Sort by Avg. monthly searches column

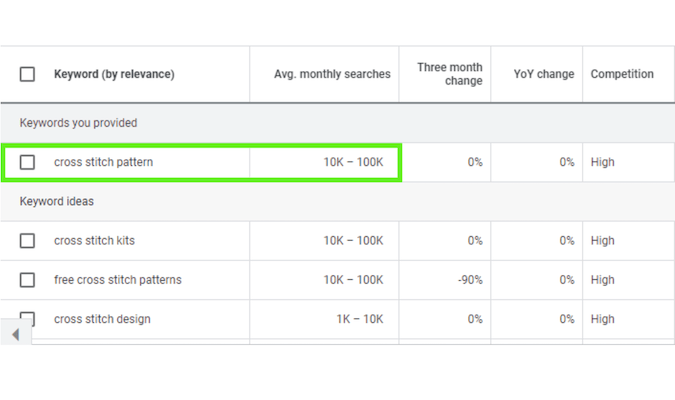click(332, 74)
